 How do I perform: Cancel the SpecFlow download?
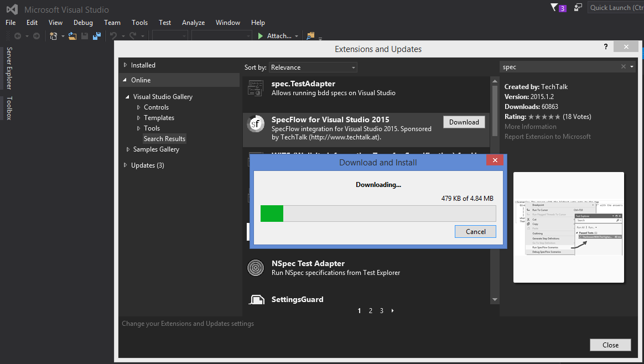point(475,231)
